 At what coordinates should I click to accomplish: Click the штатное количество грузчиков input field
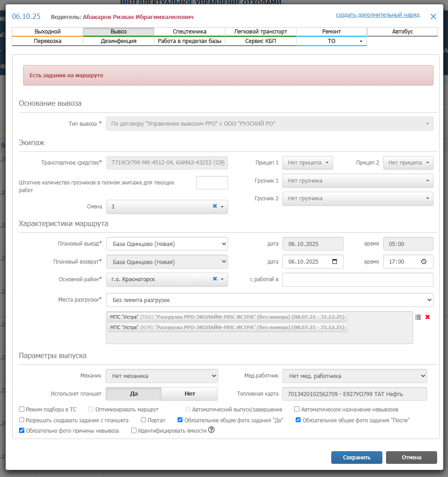click(212, 183)
